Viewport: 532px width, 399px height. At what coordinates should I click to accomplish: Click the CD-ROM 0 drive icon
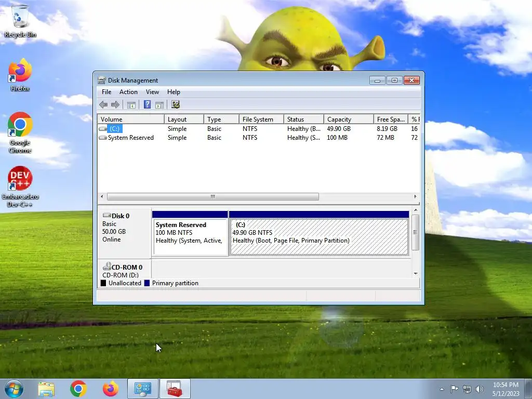click(x=107, y=266)
